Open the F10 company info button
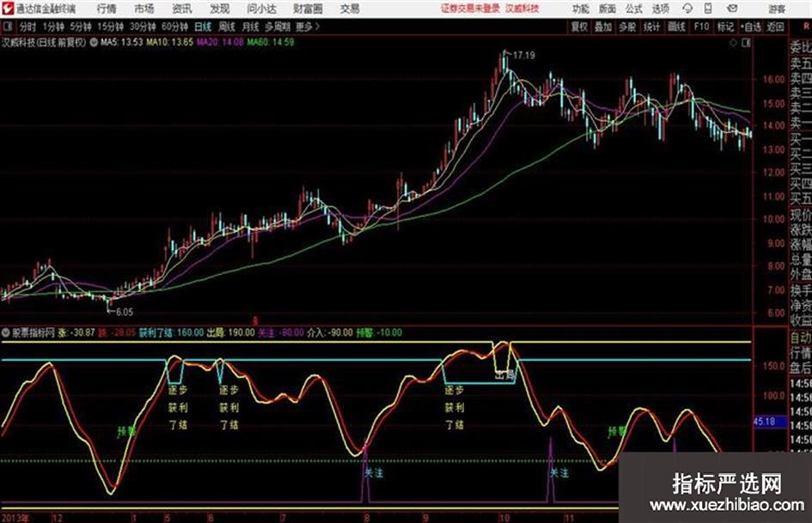812x523 pixels. 701,27
